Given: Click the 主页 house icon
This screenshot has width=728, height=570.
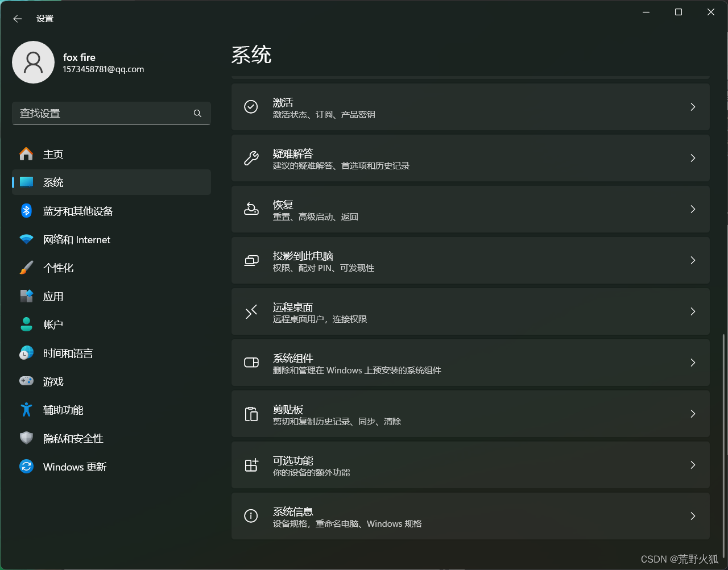Looking at the screenshot, I should (x=26, y=154).
